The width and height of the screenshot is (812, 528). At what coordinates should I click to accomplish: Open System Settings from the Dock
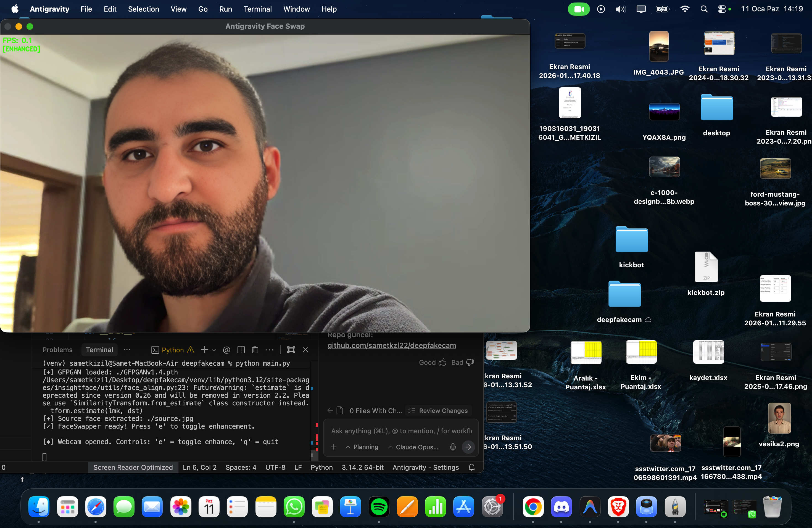coord(492,506)
